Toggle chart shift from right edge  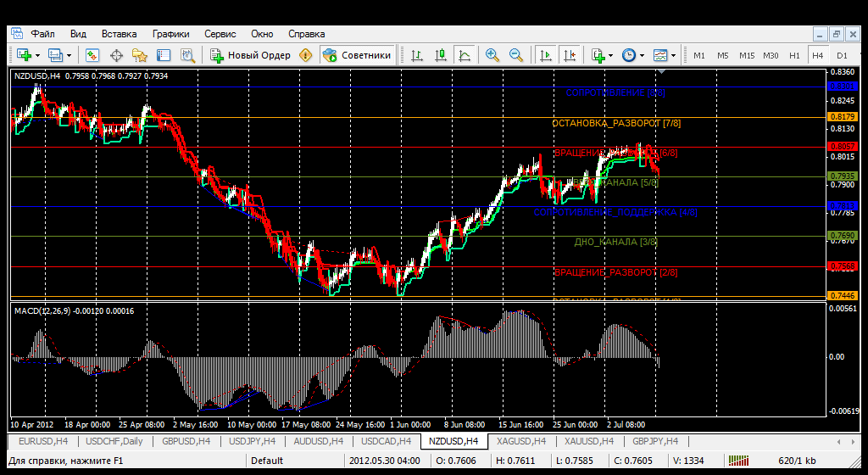569,55
